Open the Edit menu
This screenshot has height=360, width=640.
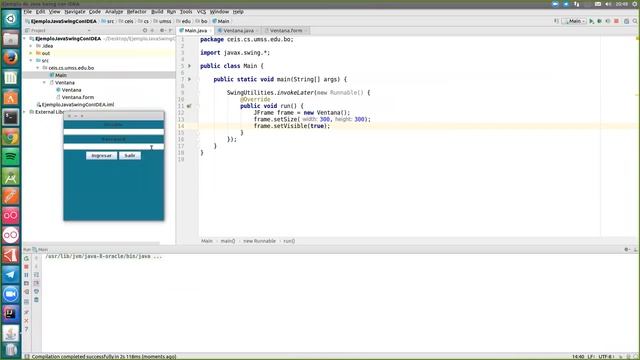[x=40, y=12]
